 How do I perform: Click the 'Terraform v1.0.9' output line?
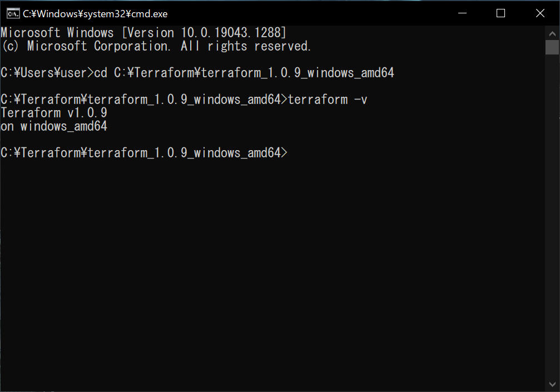[x=53, y=113]
